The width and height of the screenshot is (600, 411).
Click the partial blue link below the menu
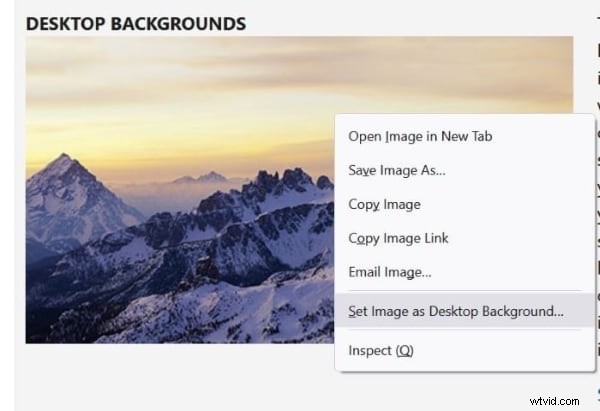(x=596, y=396)
